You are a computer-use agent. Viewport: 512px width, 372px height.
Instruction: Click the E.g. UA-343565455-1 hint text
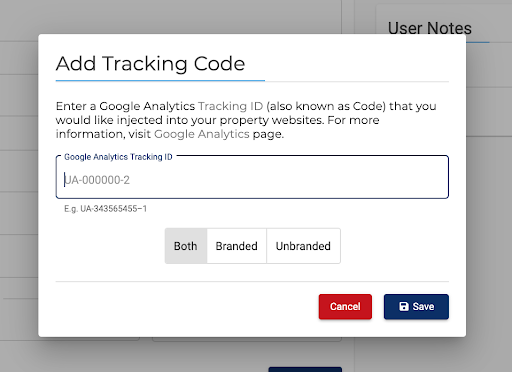click(105, 209)
